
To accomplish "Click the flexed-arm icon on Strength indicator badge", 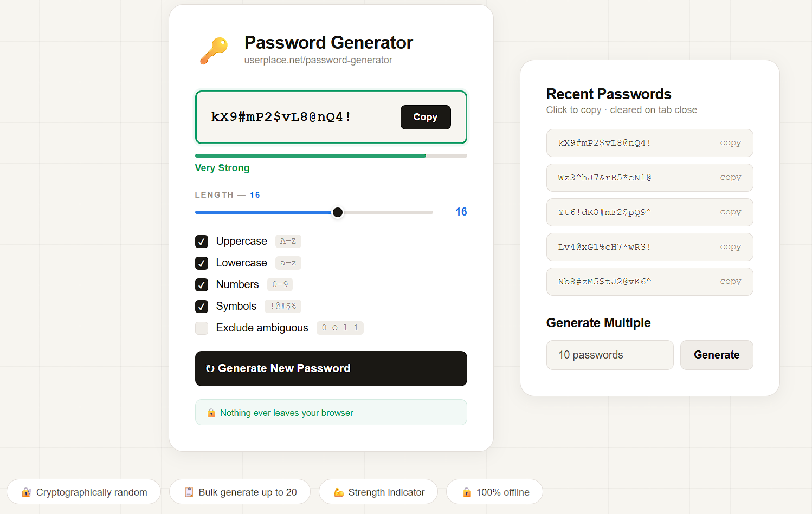I will (x=339, y=492).
